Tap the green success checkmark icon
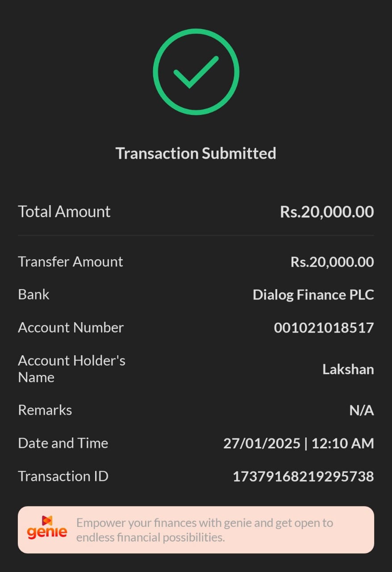Screen dimensions: 392x572 pyautogui.click(x=196, y=72)
